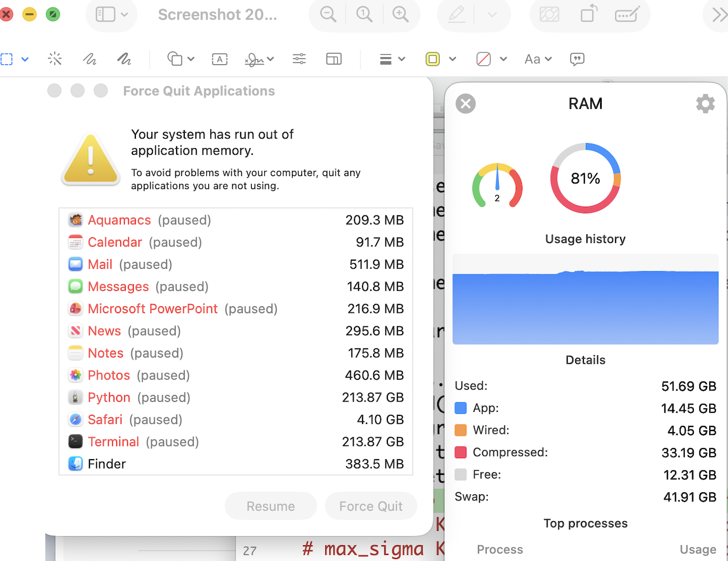This screenshot has height=561, width=728.
Task: Click the Force Quit Applications dialog title
Action: point(199,91)
